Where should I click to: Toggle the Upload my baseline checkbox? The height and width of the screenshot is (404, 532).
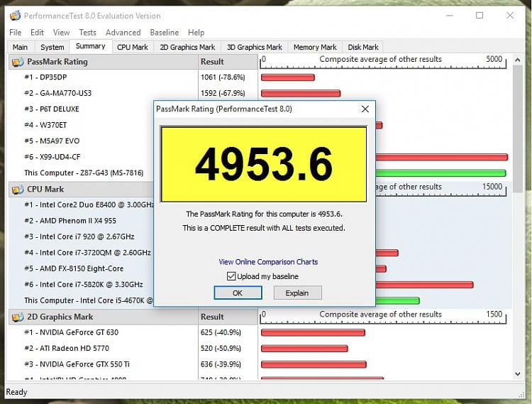pos(231,276)
